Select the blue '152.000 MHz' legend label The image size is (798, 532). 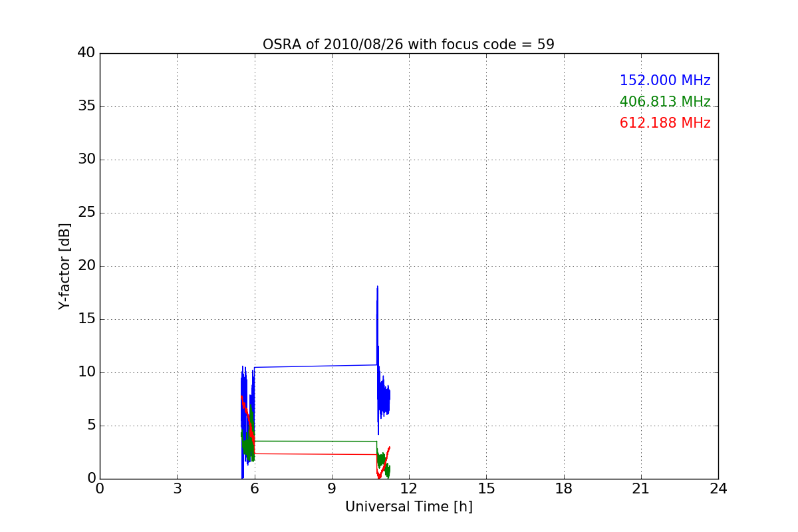[665, 80]
